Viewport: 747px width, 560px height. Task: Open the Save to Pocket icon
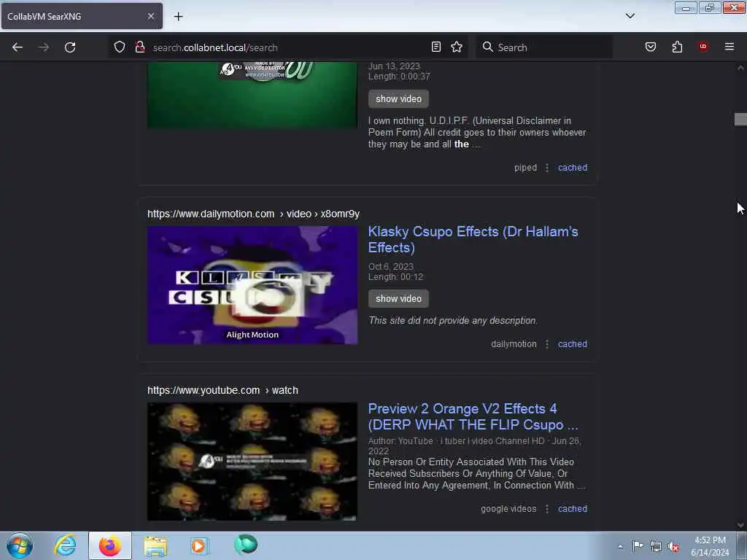tap(650, 47)
